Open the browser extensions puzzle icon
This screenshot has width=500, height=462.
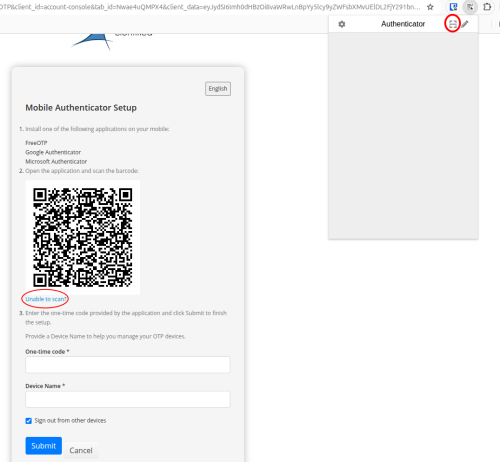pos(487,7)
